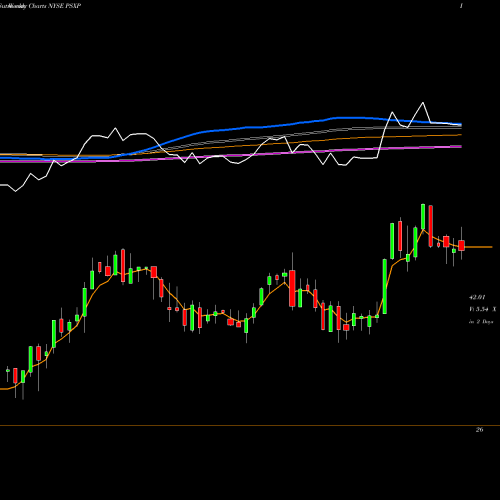The height and width of the screenshot is (500, 500).
Task: Select the 42.01 price label
Action: click(x=477, y=297)
